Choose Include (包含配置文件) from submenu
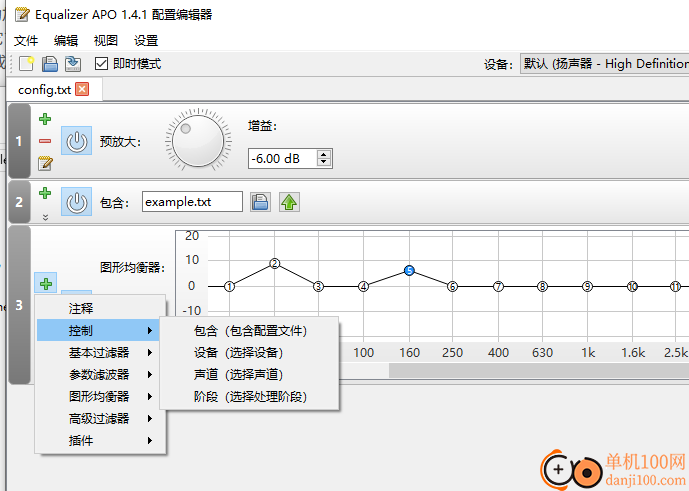This screenshot has width=689, height=491. click(x=250, y=331)
